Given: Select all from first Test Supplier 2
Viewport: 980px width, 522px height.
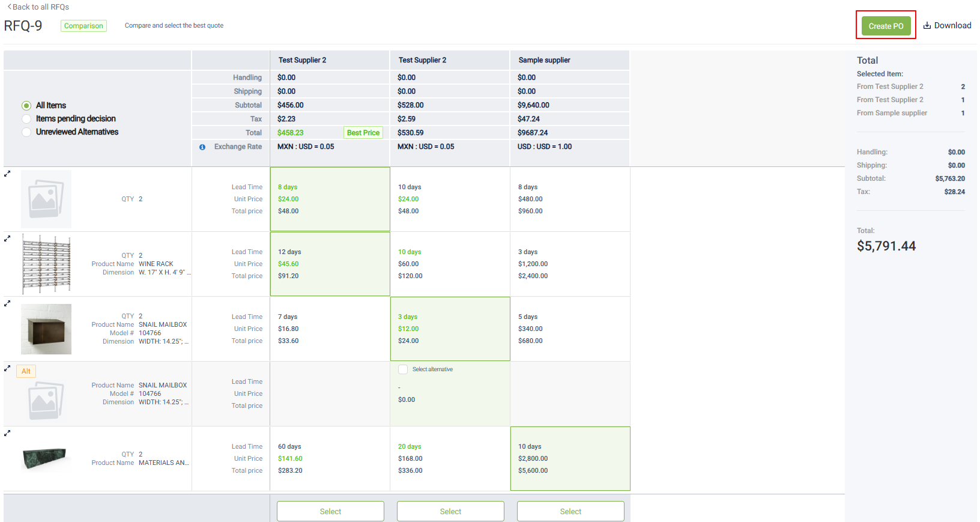Looking at the screenshot, I should [330, 511].
